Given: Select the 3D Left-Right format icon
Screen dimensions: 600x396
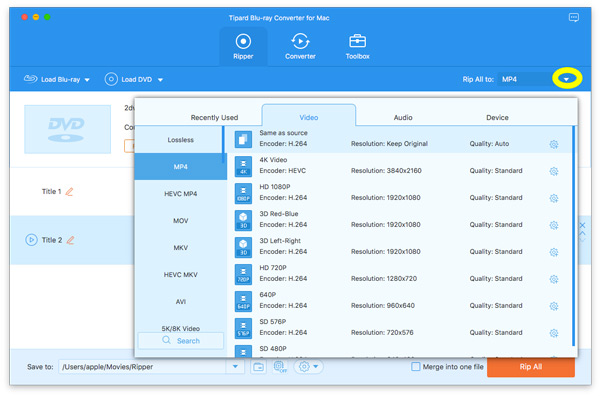Looking at the screenshot, I should pos(243,247).
